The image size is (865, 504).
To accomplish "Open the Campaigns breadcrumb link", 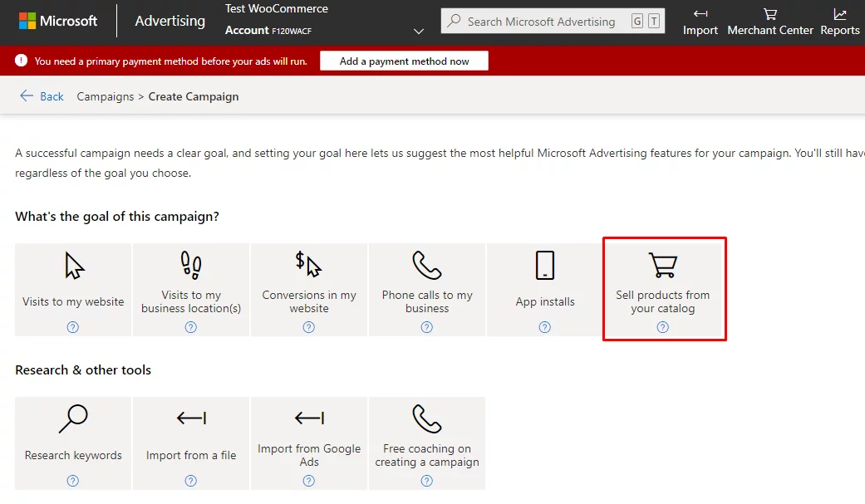I will [x=105, y=96].
